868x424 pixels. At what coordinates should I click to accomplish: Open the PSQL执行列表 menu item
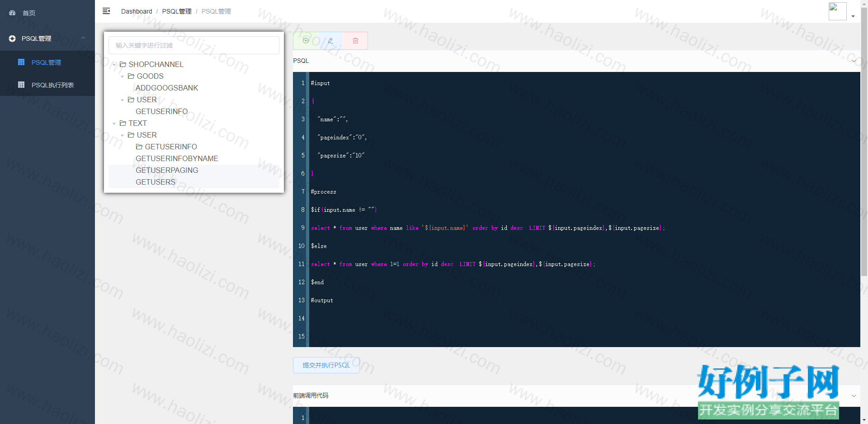pyautogui.click(x=47, y=85)
